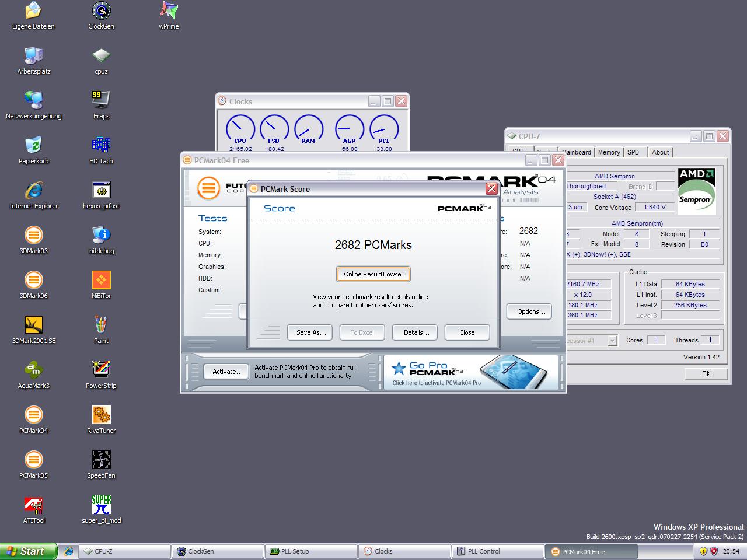Click OK in CPU-Z window
Screen dimensions: 747x560
pyautogui.click(x=706, y=374)
